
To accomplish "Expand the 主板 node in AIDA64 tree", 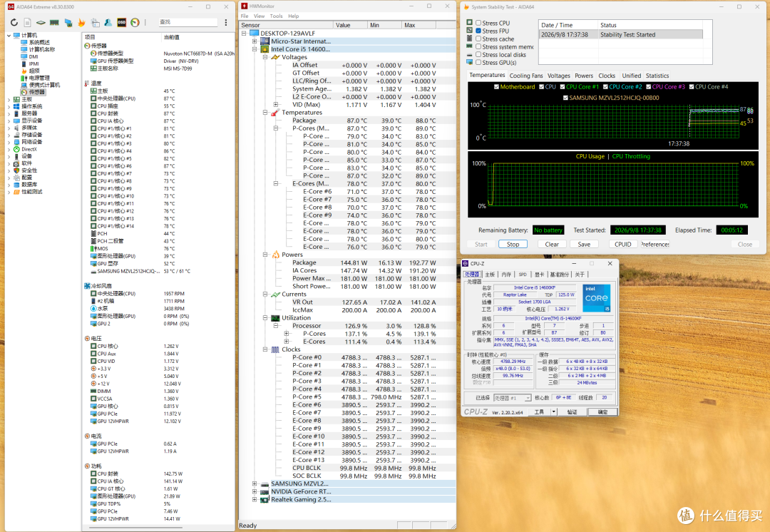I will (x=9, y=99).
